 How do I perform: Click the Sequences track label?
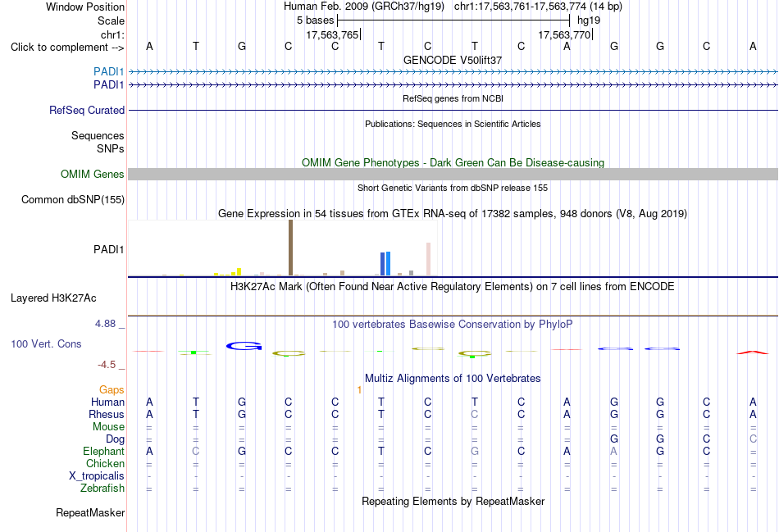[x=98, y=135]
